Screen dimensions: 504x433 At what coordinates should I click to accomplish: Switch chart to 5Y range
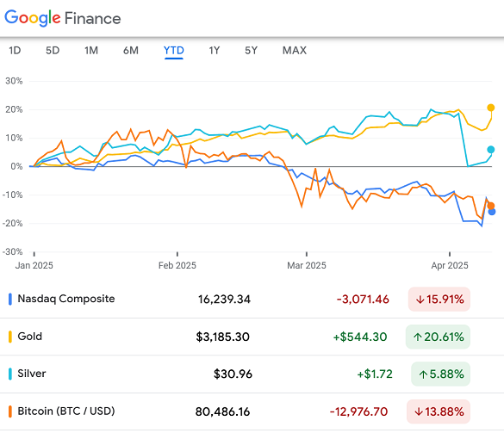click(252, 51)
